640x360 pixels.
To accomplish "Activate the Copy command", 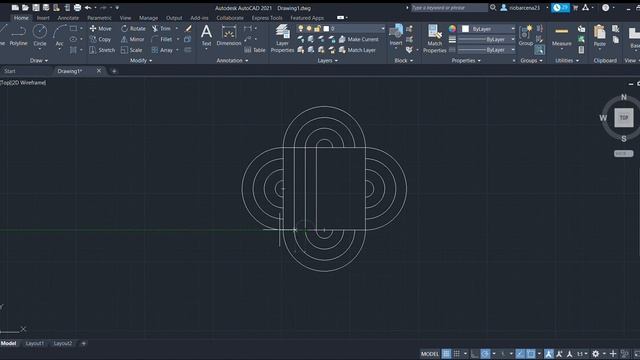I will (100, 39).
